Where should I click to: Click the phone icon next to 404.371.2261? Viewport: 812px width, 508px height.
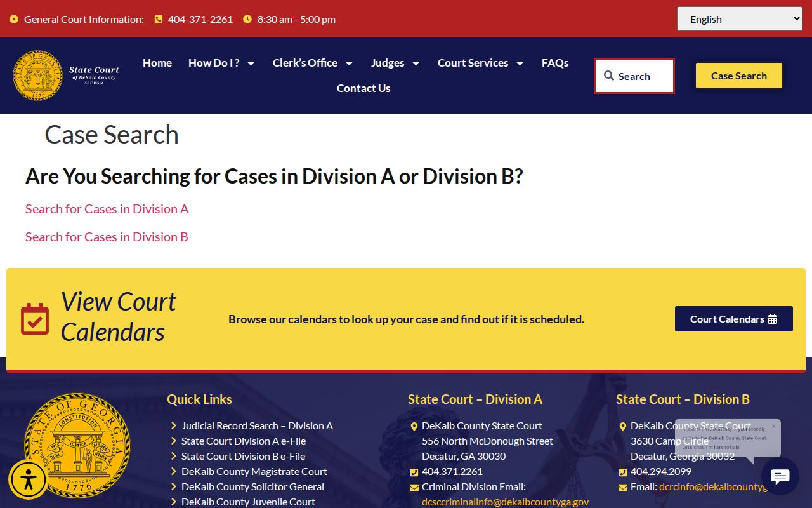coord(414,472)
